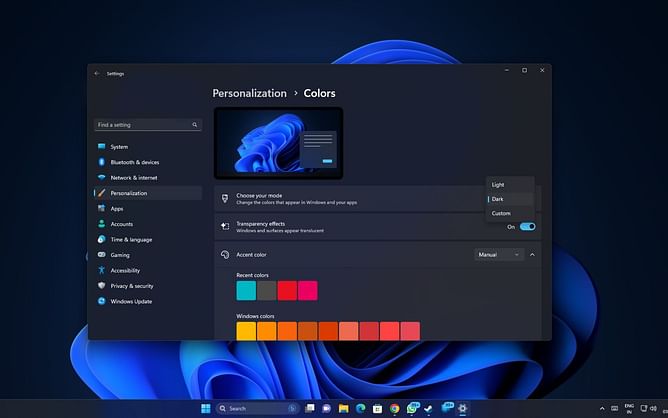Maximize the Settings window

[524, 70]
